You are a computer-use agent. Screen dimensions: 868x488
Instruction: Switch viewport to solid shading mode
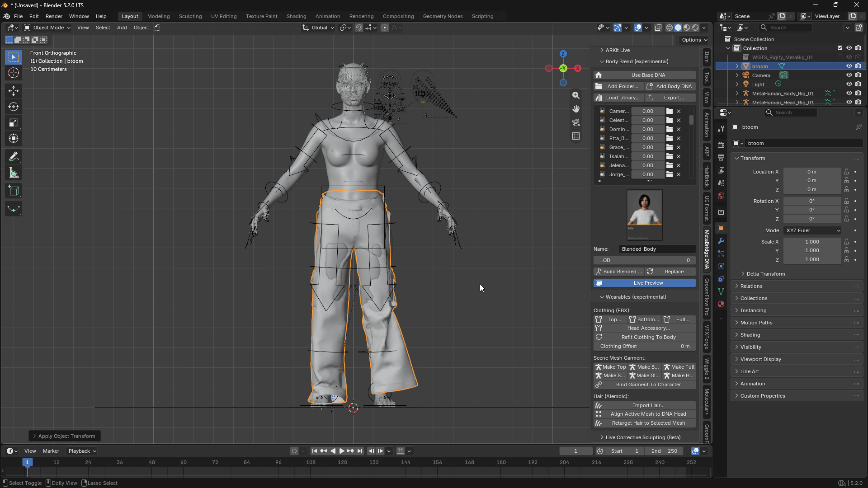point(678,28)
